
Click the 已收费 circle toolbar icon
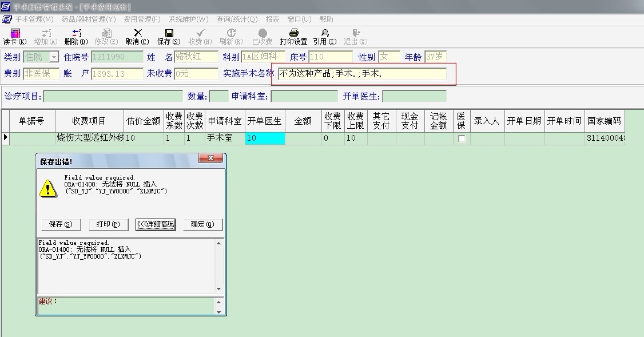263,33
